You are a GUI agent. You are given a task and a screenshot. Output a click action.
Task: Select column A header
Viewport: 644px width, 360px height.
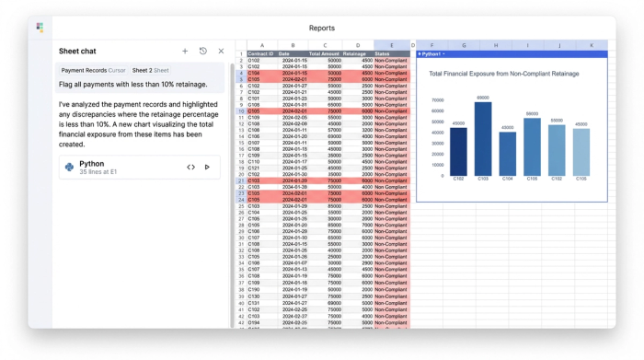tap(262, 45)
